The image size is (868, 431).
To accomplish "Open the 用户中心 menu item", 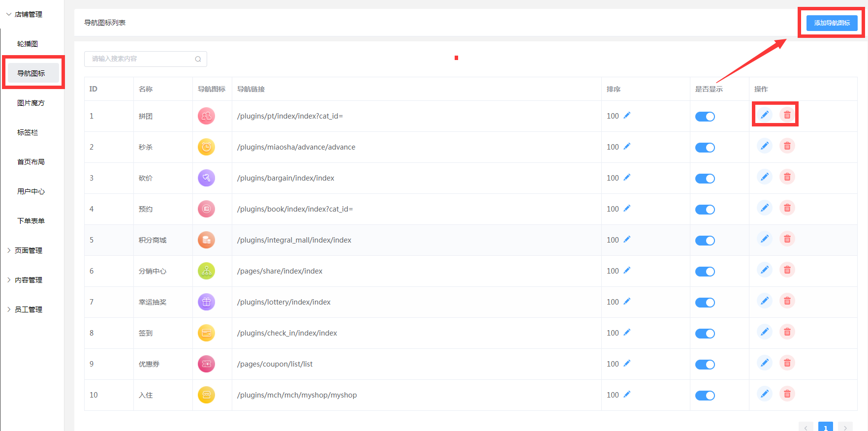I will (x=31, y=191).
